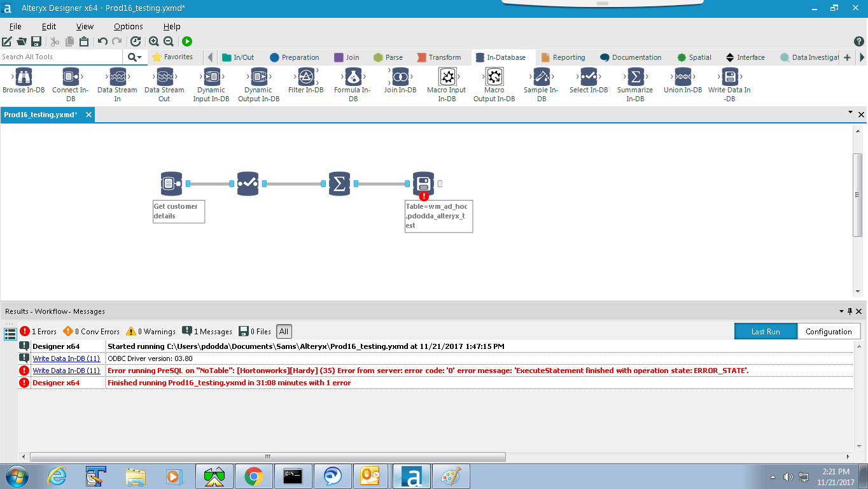Toggle the 0 Warnings message filter

click(151, 330)
